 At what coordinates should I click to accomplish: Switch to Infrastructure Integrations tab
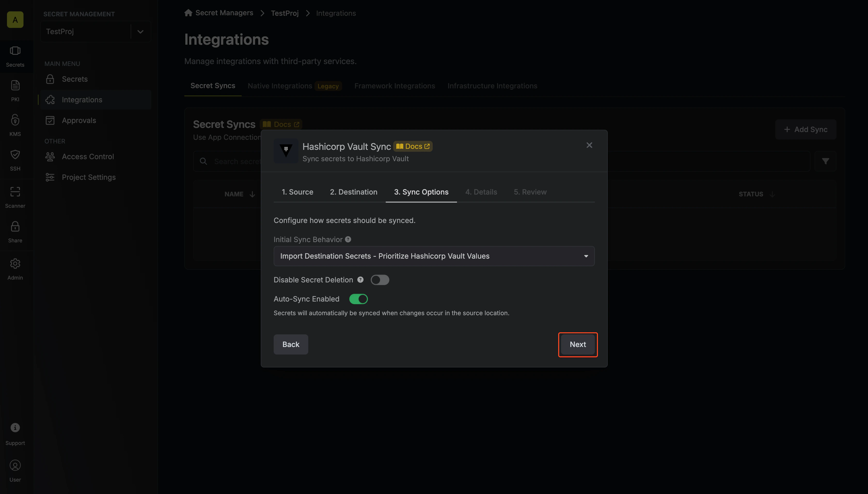(x=492, y=86)
